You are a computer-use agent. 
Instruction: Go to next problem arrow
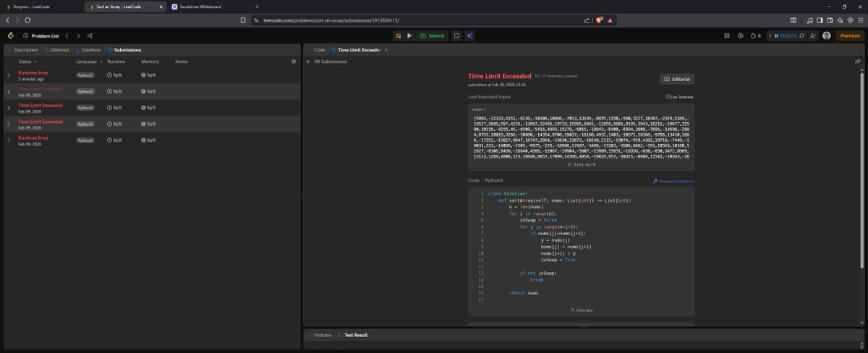(77, 35)
